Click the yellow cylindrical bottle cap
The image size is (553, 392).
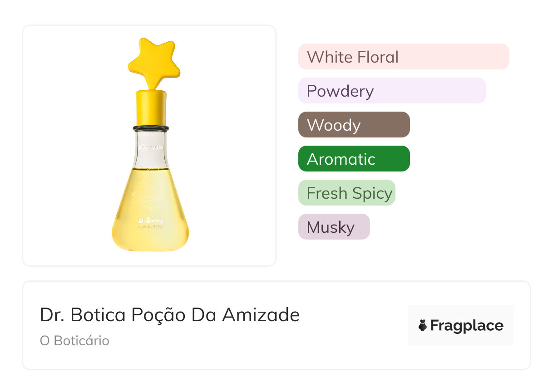pos(151,108)
